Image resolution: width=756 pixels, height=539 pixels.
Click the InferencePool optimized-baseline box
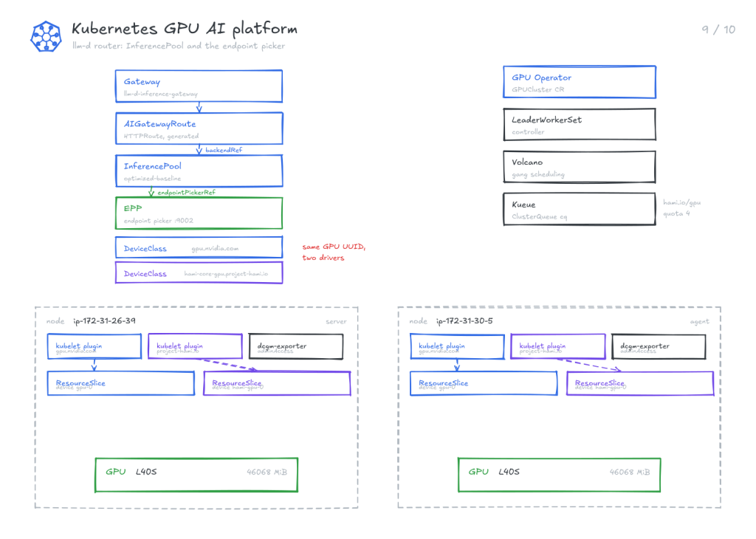tap(199, 171)
